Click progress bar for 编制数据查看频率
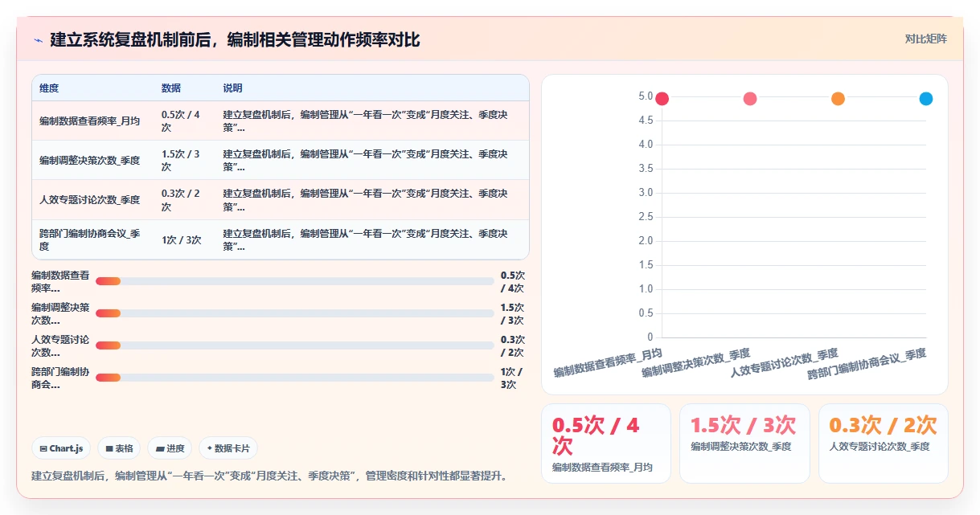The height and width of the screenshot is (515, 980). tap(294, 281)
